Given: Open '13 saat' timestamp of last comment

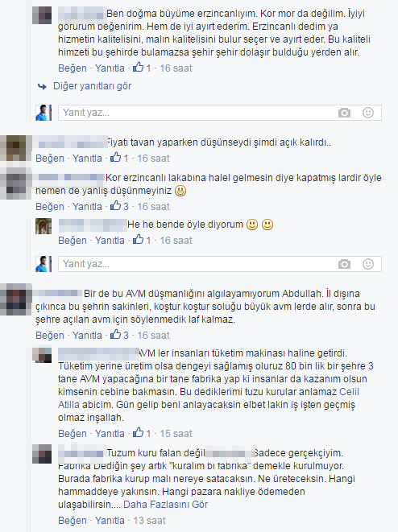Looking at the screenshot, I should click(x=149, y=521).
